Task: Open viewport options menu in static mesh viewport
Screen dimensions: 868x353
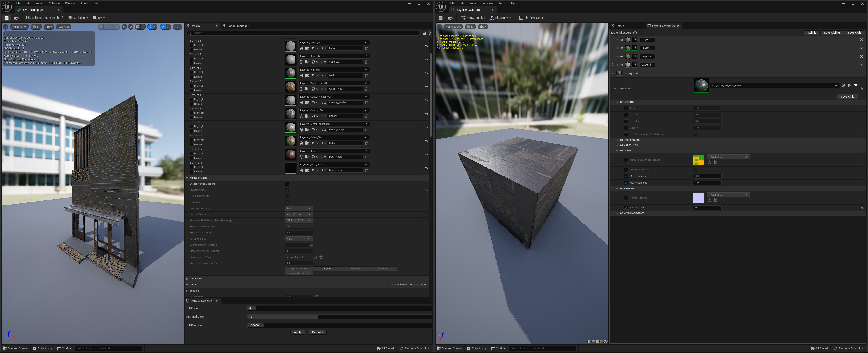Action: [5, 27]
